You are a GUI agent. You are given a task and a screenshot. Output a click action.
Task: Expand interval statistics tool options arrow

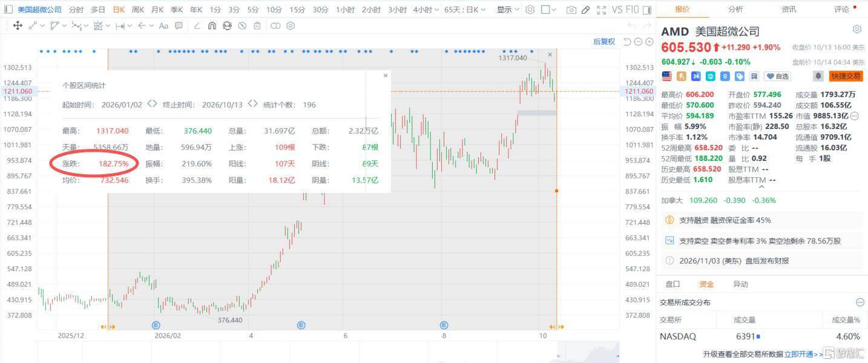[108, 26]
